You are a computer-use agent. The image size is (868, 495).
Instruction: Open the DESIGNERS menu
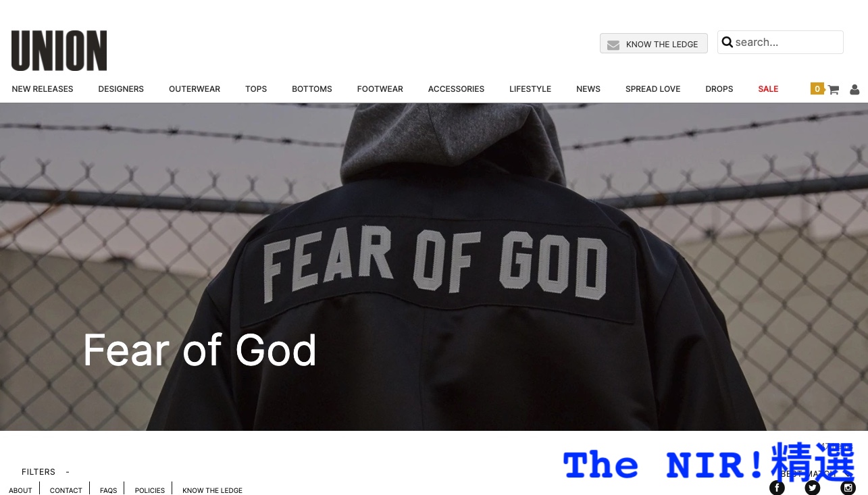pos(121,89)
